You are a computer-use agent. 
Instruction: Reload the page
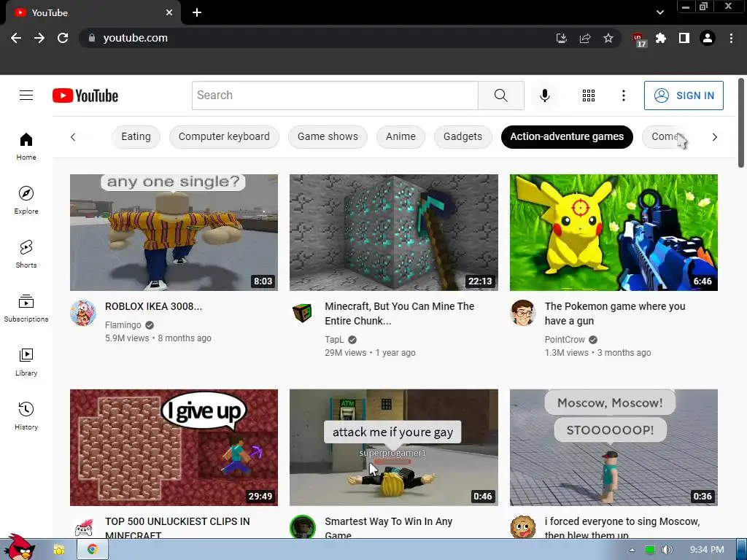click(63, 38)
